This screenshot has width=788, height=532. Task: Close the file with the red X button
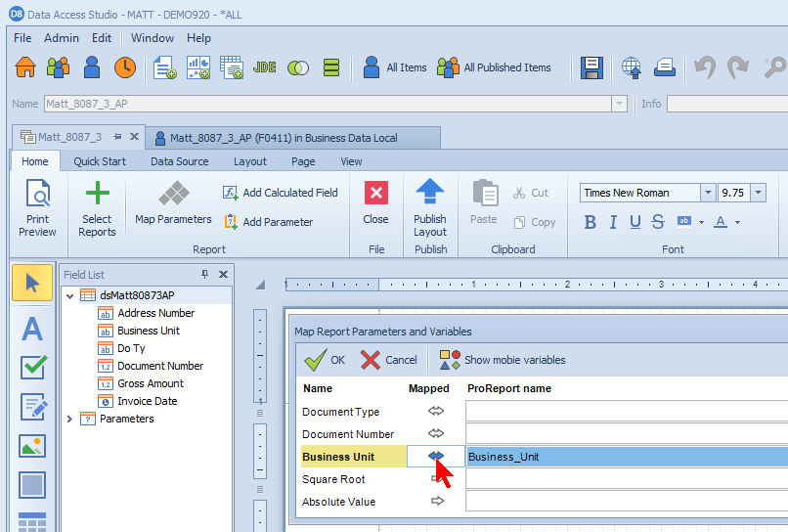[x=375, y=203]
